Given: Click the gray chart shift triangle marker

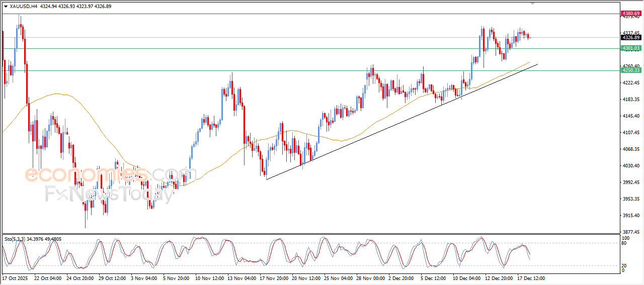Looking at the screenshot, I should 533,4.
